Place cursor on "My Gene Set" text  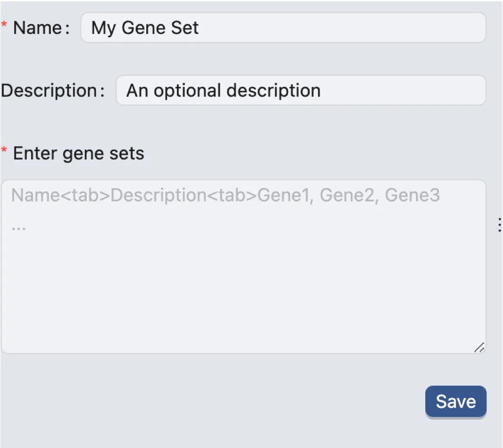click(x=145, y=28)
